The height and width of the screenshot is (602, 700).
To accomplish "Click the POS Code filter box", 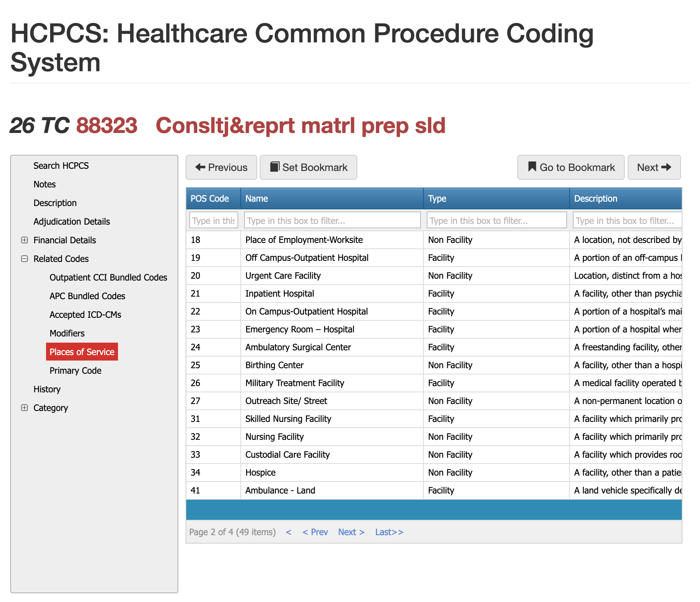I will point(213,220).
